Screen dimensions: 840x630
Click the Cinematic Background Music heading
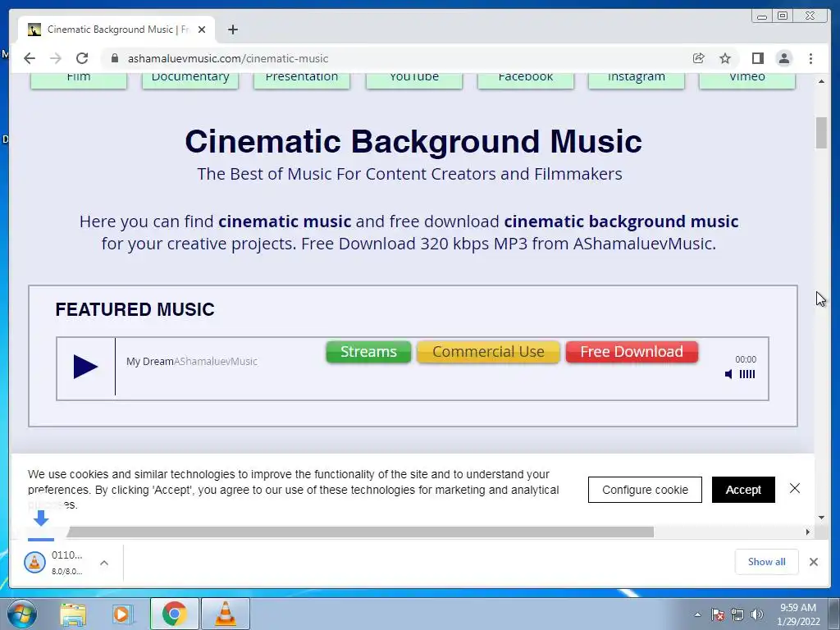click(413, 141)
